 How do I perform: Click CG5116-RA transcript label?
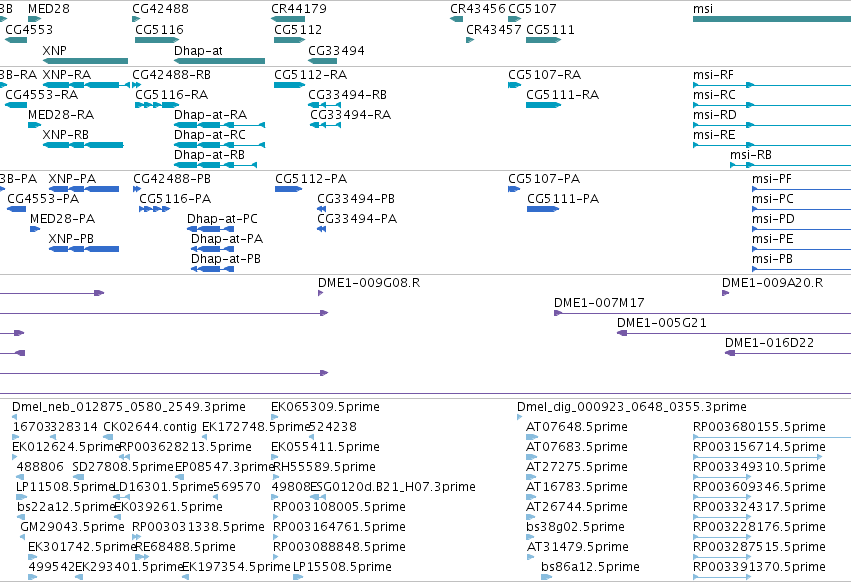pos(172,95)
